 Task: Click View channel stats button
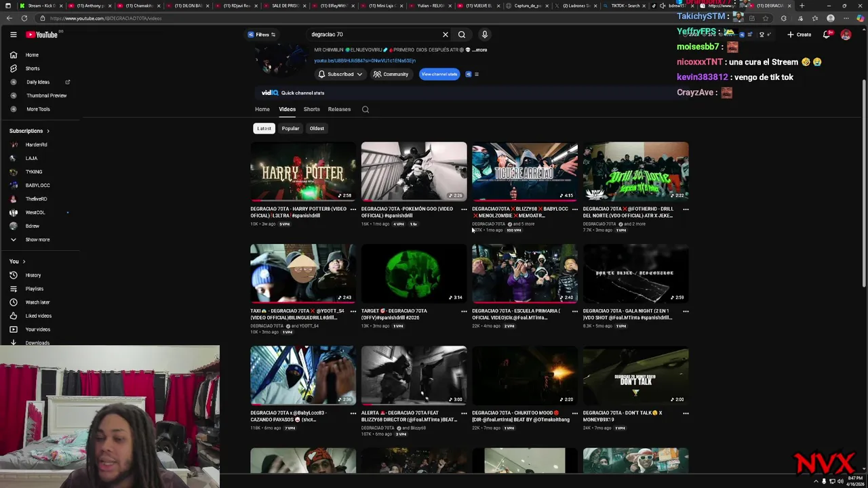pos(439,75)
